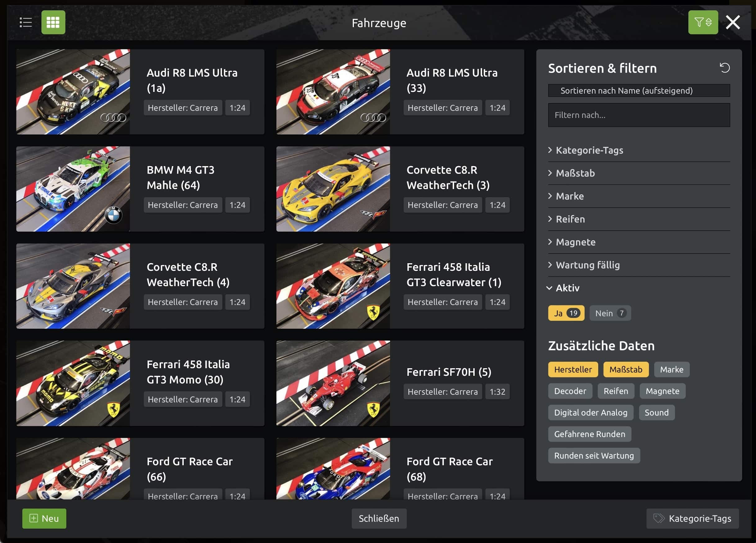Click the Neu button to add vehicle
This screenshot has height=543, width=756.
[x=44, y=518]
